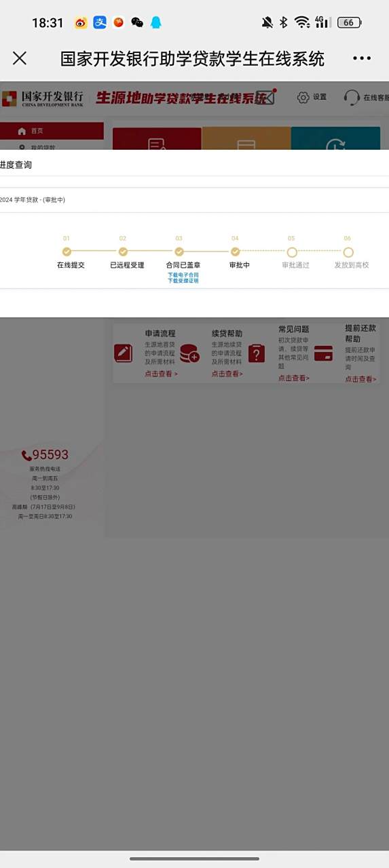Click 点击查看 under 申请流程
The width and height of the screenshot is (389, 868).
(x=161, y=374)
